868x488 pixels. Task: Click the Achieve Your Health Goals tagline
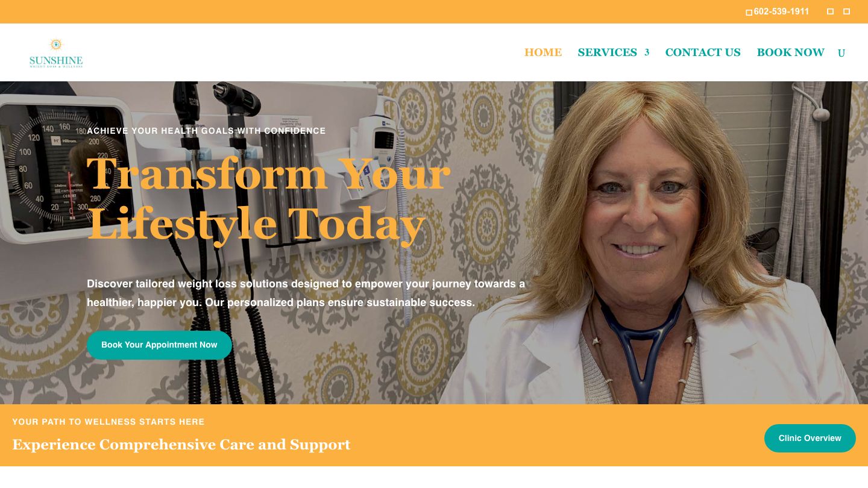click(x=206, y=131)
